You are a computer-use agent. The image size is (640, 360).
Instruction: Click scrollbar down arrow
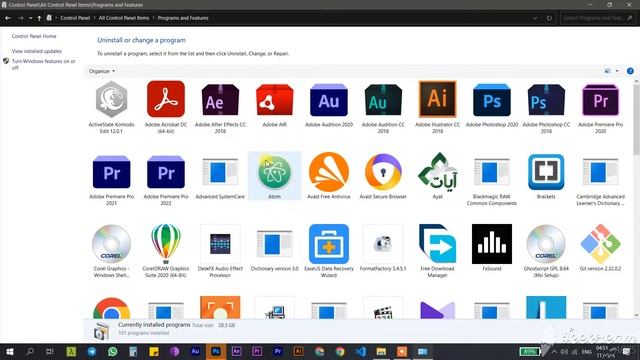[x=636, y=315]
